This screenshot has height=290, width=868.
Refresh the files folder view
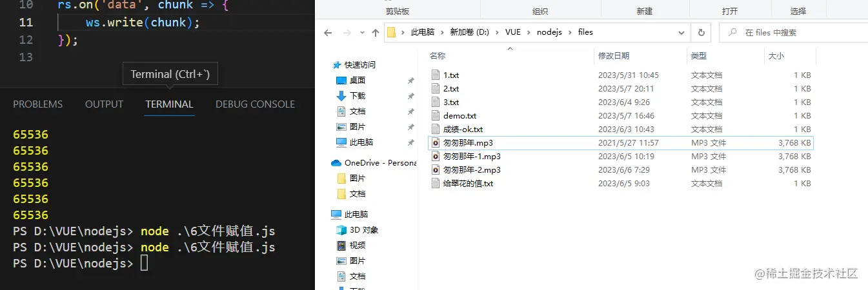point(701,32)
